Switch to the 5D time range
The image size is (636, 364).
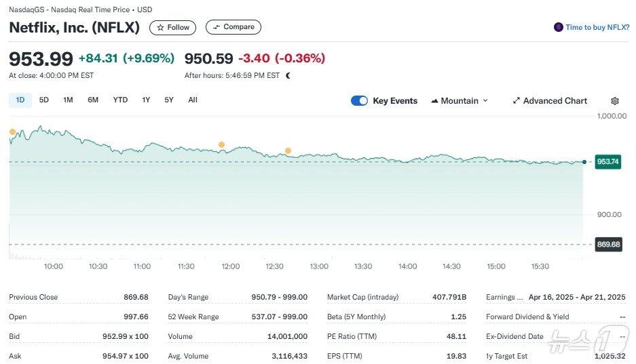pyautogui.click(x=44, y=100)
